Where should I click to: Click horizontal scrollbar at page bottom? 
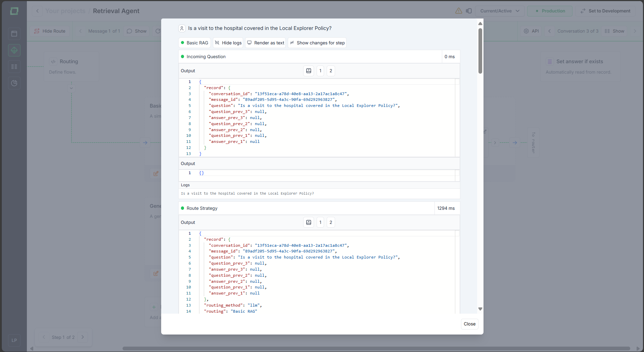point(376,348)
